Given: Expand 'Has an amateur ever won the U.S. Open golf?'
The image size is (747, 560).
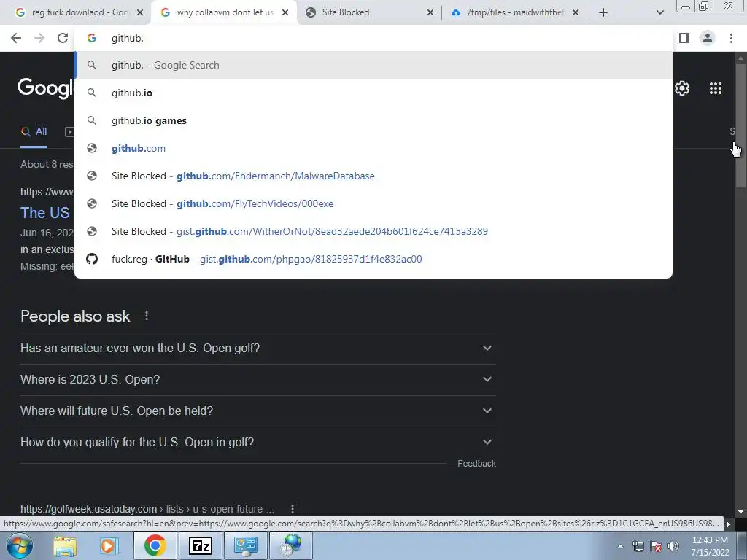Looking at the screenshot, I should click(x=258, y=348).
